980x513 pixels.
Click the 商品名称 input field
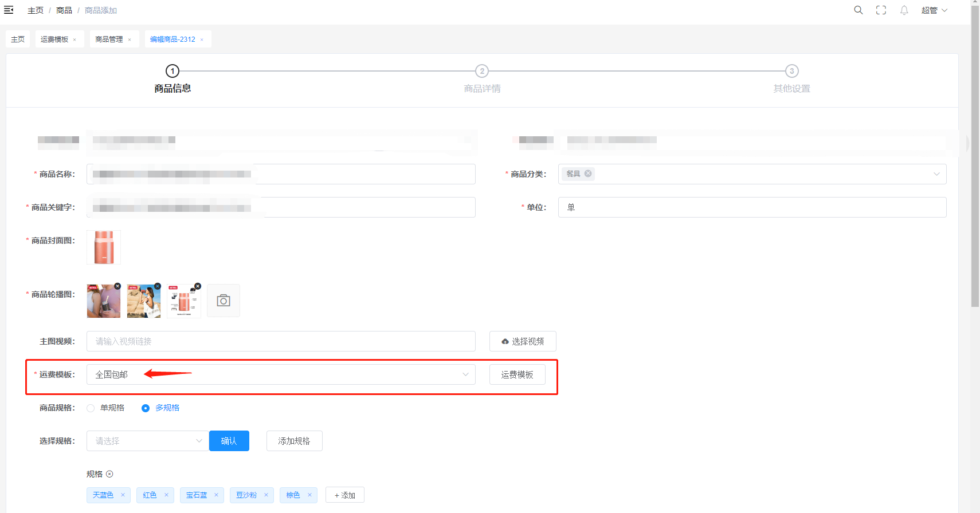(x=281, y=174)
